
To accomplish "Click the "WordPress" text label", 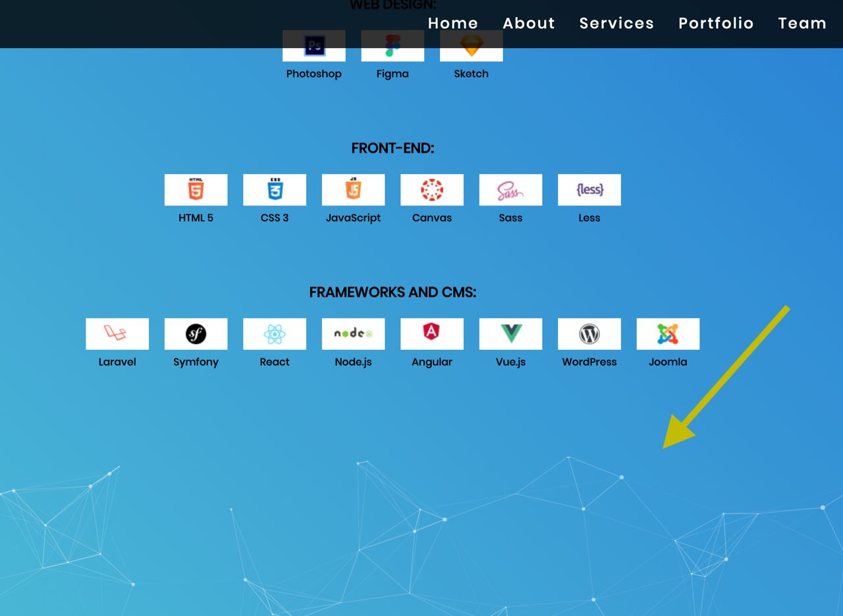I will 589,362.
